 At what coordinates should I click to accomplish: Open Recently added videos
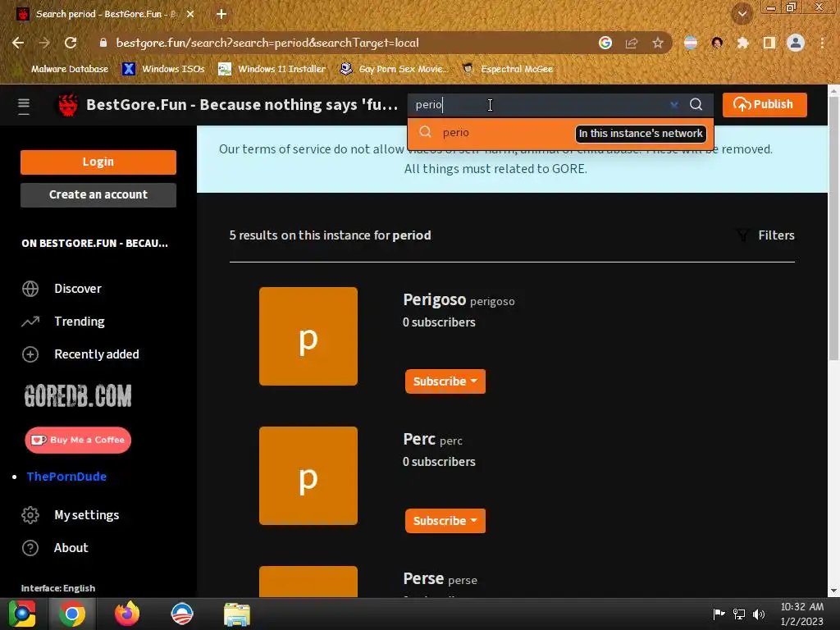[97, 354]
